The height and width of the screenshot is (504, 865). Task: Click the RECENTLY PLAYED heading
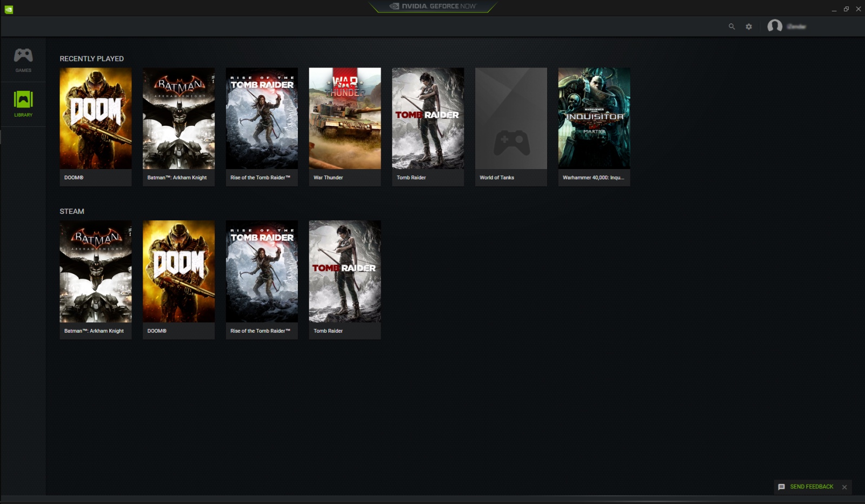(91, 58)
